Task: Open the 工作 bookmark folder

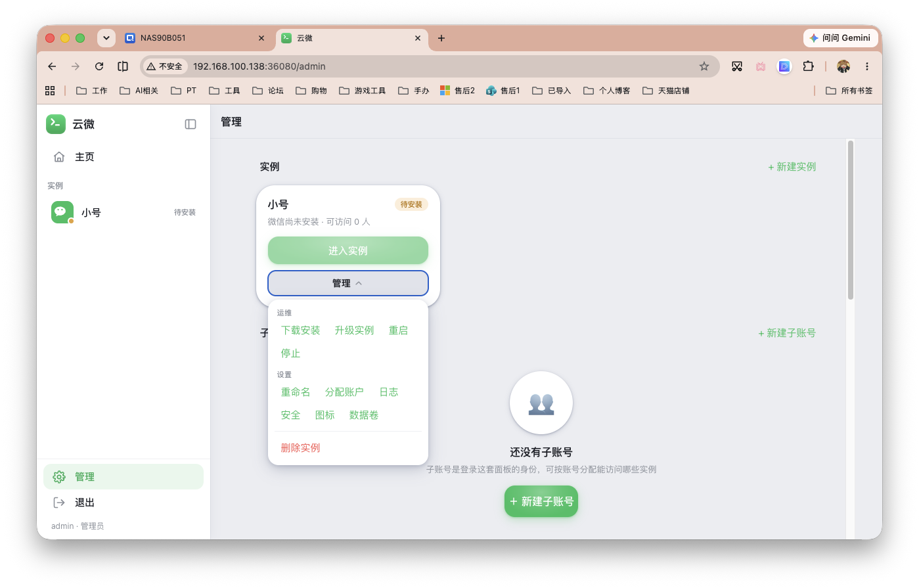Action: [92, 91]
